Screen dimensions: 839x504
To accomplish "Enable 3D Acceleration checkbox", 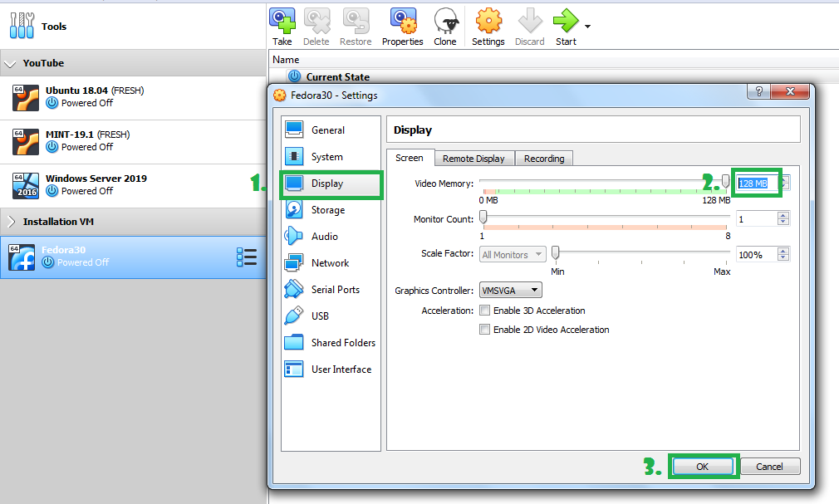I will point(485,311).
